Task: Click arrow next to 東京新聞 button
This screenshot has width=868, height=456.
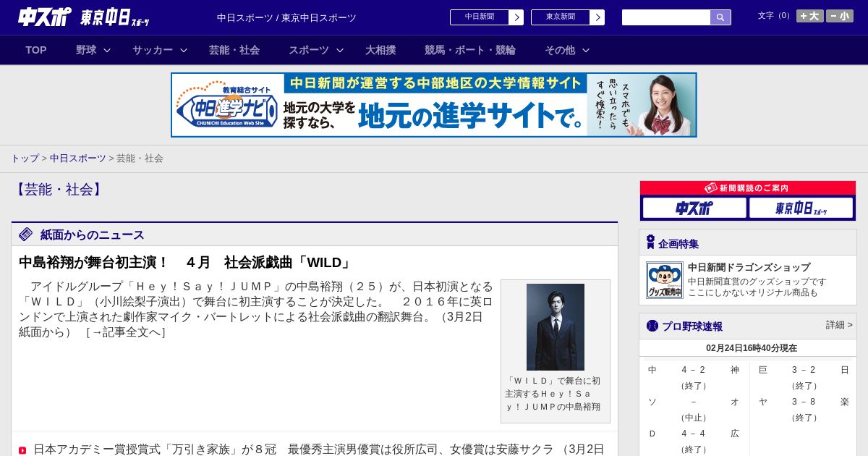Action: point(597,17)
